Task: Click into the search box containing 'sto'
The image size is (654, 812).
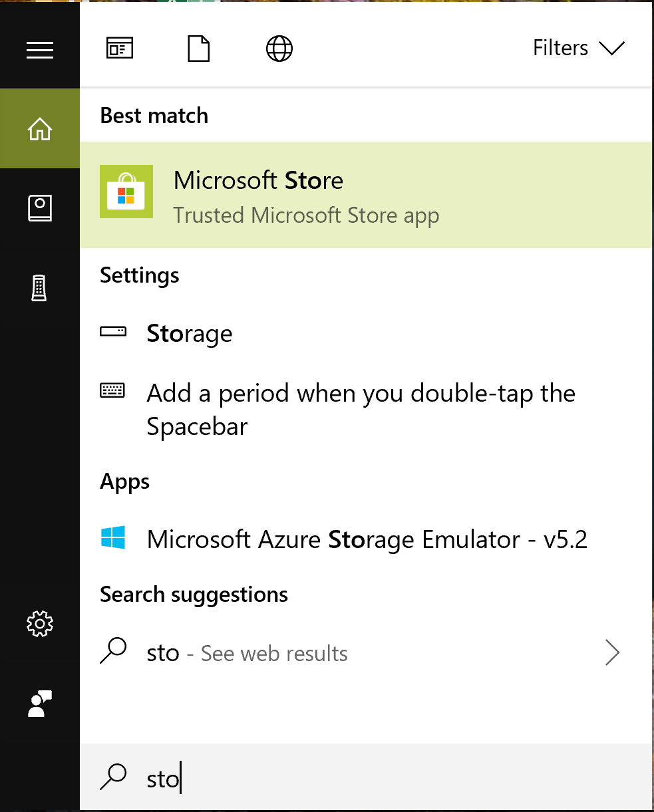Action: click(x=366, y=777)
